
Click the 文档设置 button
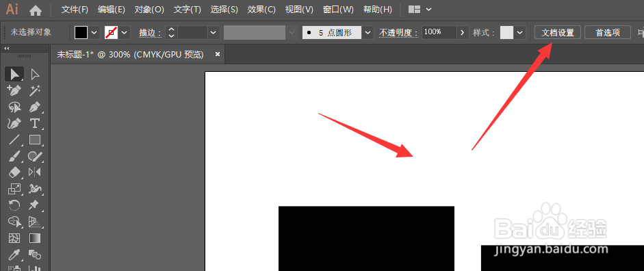pos(558,32)
